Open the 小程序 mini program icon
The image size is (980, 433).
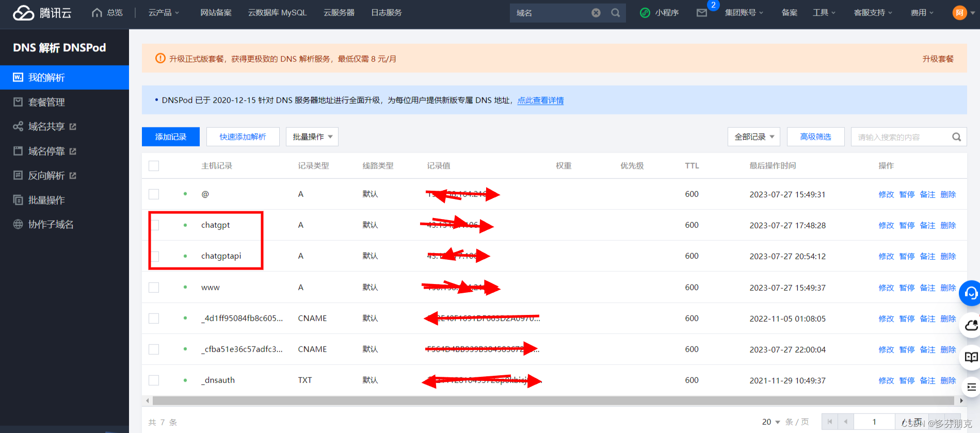(x=645, y=13)
